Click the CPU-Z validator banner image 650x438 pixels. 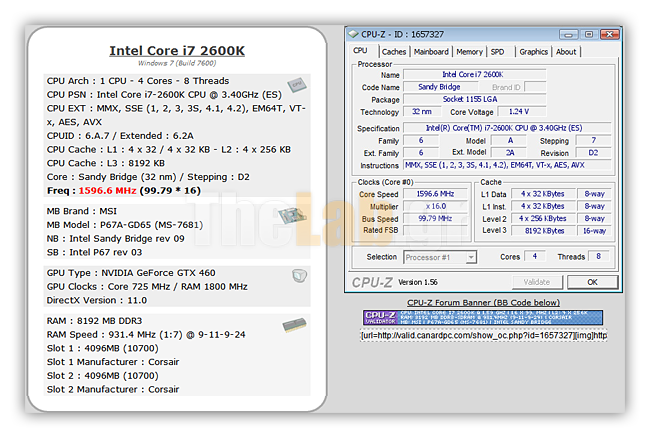click(x=483, y=318)
